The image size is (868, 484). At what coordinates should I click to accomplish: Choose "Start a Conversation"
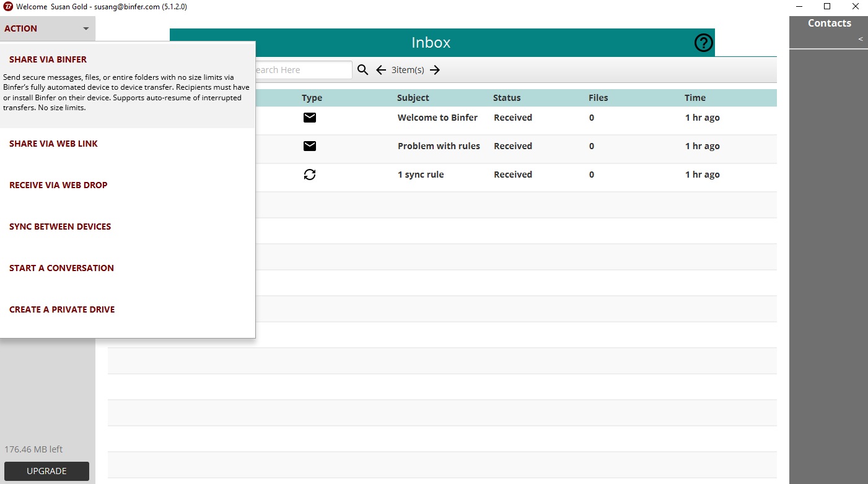pyautogui.click(x=61, y=267)
